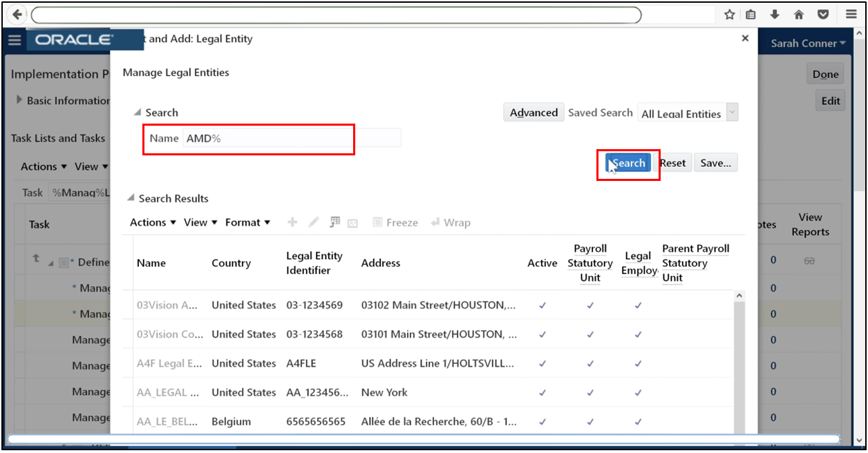The width and height of the screenshot is (868, 453).
Task: Select the Edit pencil icon in Search Results
Action: [x=313, y=222]
